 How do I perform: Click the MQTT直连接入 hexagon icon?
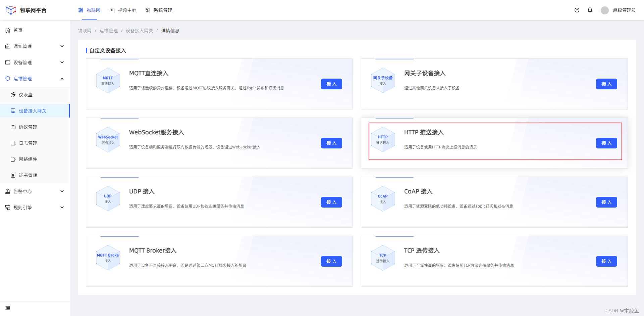(x=108, y=81)
